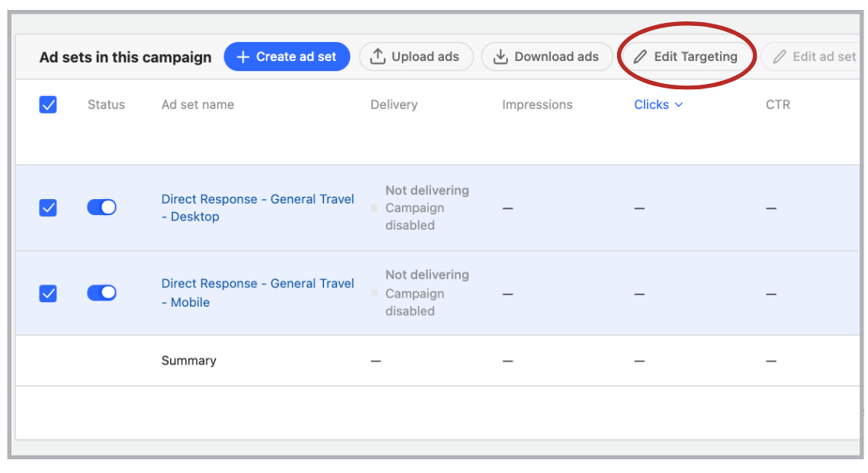Click the upload icon beside Upload ads
Screen dimensions: 868x473
[x=378, y=57]
